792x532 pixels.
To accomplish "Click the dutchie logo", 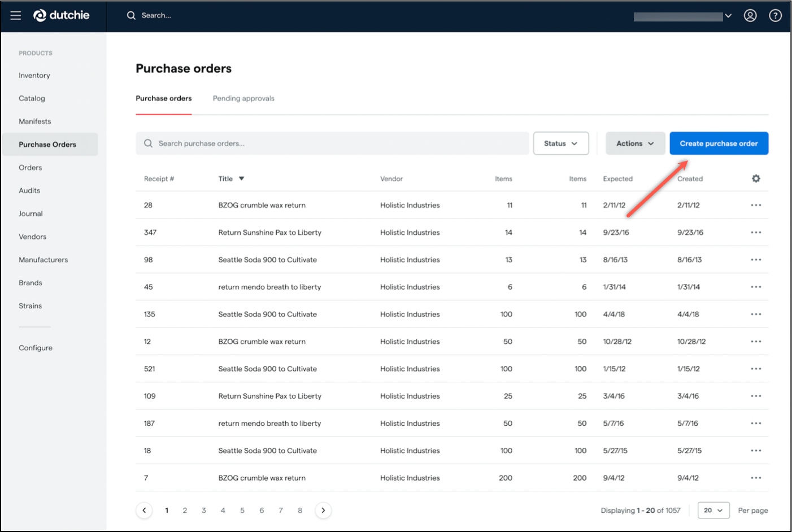I will pyautogui.click(x=61, y=15).
